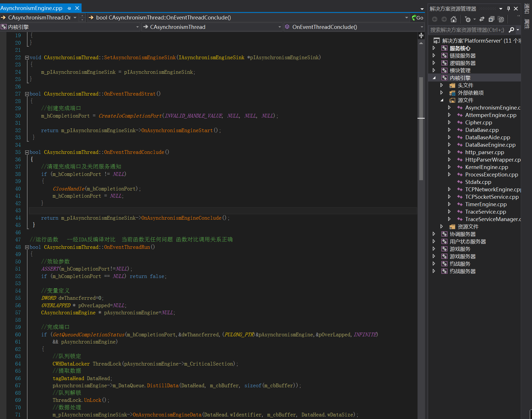Open the 内核引擎 project scope dropdown

(x=137, y=27)
